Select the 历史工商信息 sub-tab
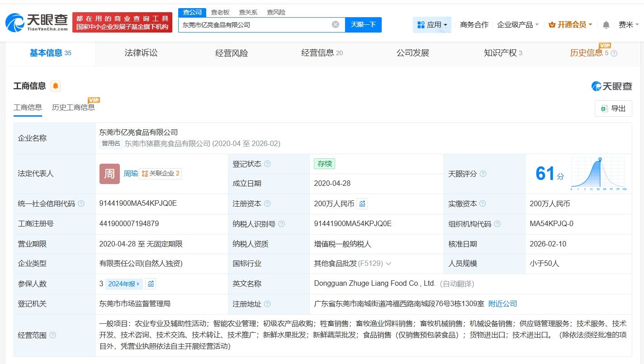The height and width of the screenshot is (364, 644). (x=73, y=107)
